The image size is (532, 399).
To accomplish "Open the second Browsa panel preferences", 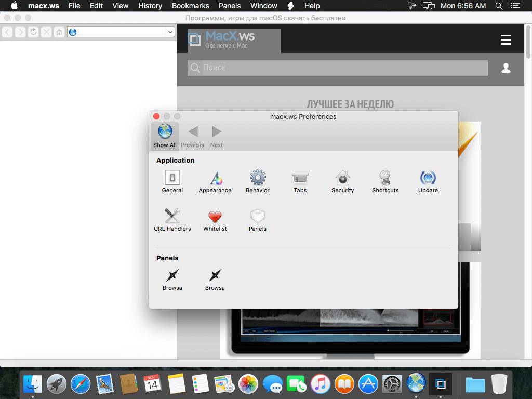I will coord(215,280).
